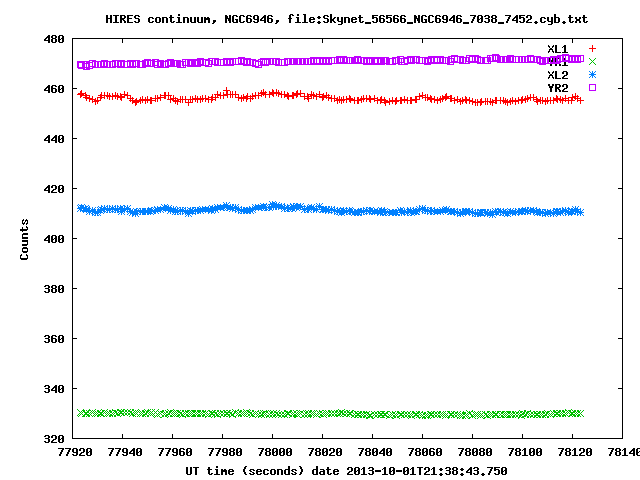Click the 78120 x-axis tick label
The height and width of the screenshot is (480, 640).
575,452
